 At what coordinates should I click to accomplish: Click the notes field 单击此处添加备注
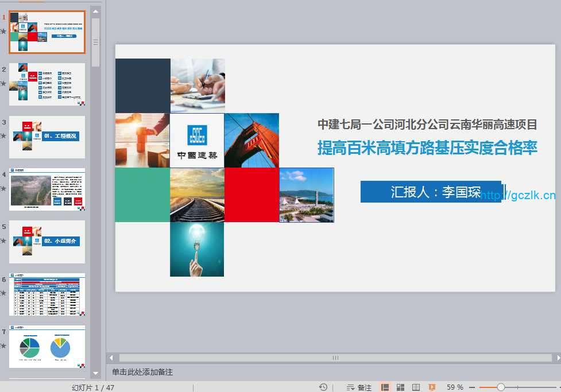pos(142,372)
